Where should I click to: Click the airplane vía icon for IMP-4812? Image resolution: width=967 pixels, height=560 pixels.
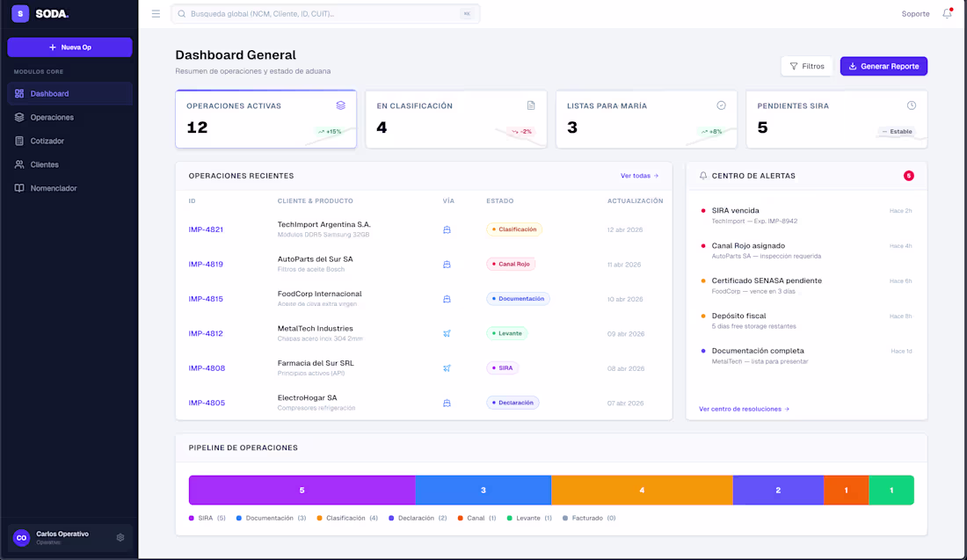tap(447, 334)
